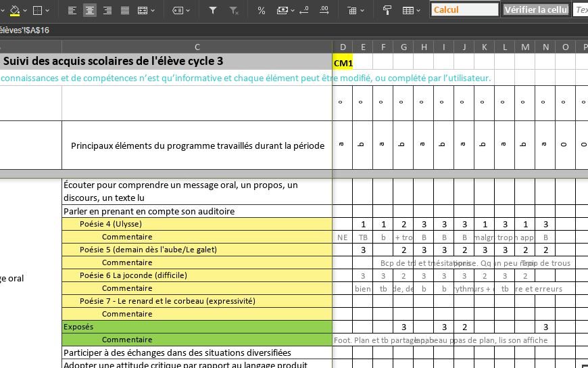The width and height of the screenshot is (588, 368).
Task: Click the clone formatting paintbrush icon
Action: click(387, 11)
